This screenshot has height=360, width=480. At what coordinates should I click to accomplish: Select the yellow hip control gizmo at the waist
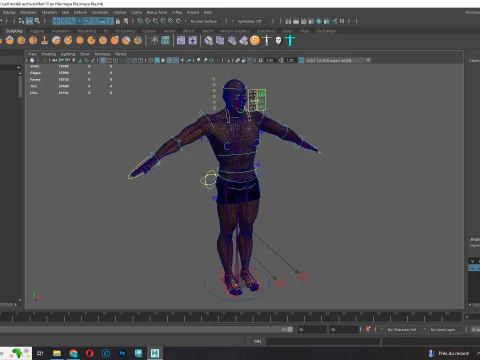pyautogui.click(x=209, y=179)
